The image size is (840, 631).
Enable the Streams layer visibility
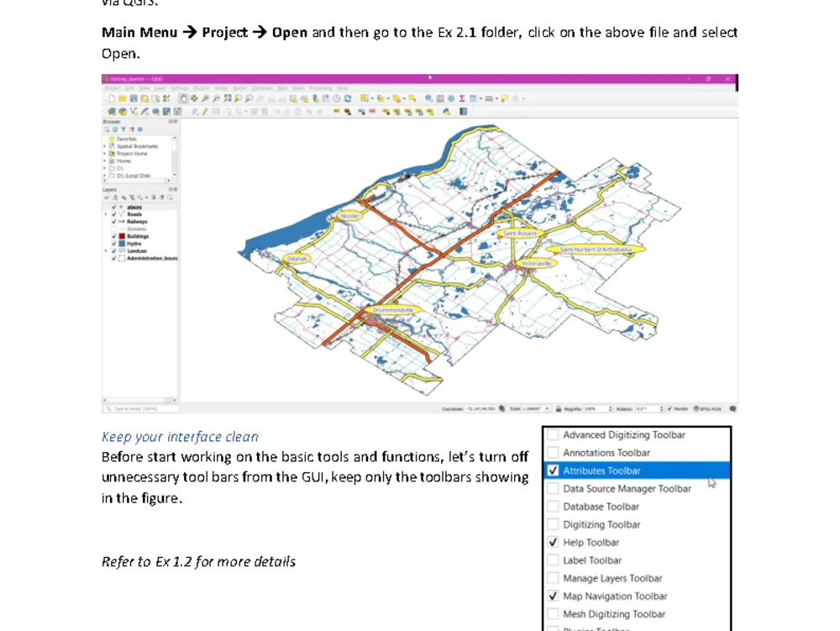coord(113,228)
